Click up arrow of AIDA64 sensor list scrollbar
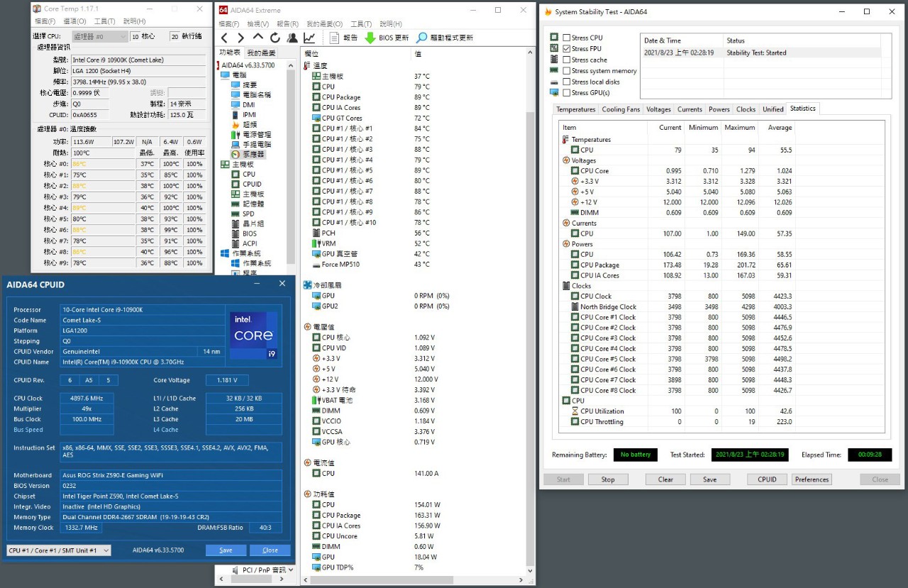This screenshot has height=588, width=908. pyautogui.click(x=530, y=52)
